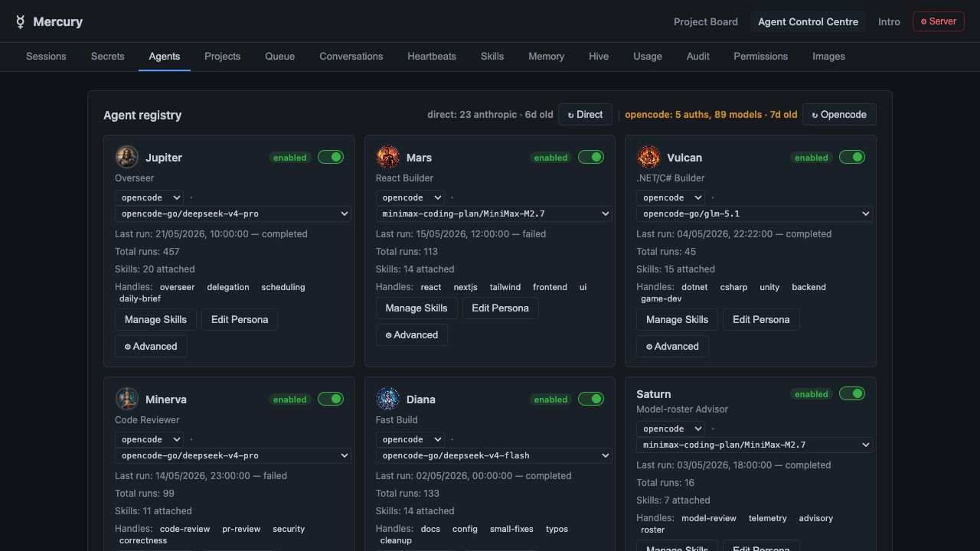Screen dimensions: 980x551
Task: Switch to the Usage tab
Action: (x=648, y=56)
